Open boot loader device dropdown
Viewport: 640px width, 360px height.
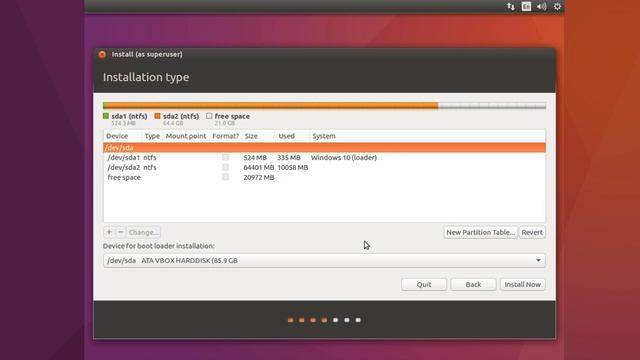(324, 260)
